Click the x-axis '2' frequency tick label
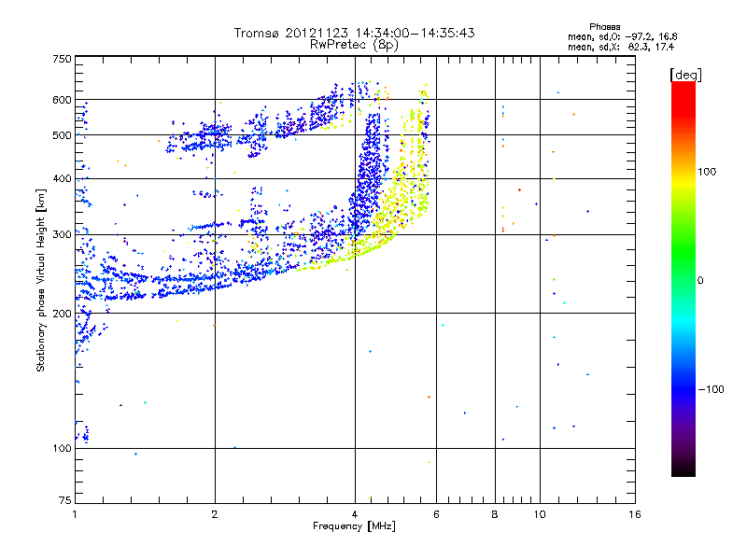The width and height of the screenshot is (747, 560). (x=215, y=514)
